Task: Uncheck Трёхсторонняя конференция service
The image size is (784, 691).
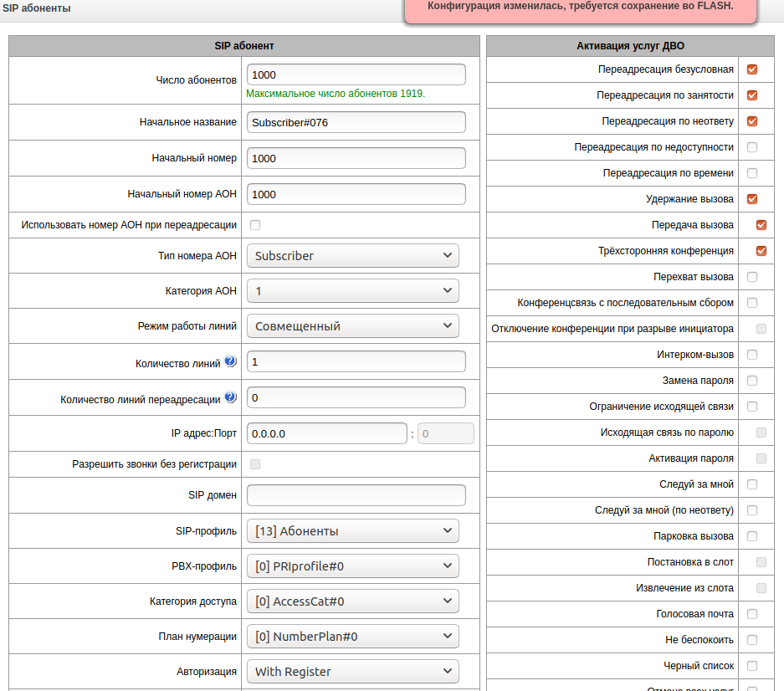Action: (761, 251)
